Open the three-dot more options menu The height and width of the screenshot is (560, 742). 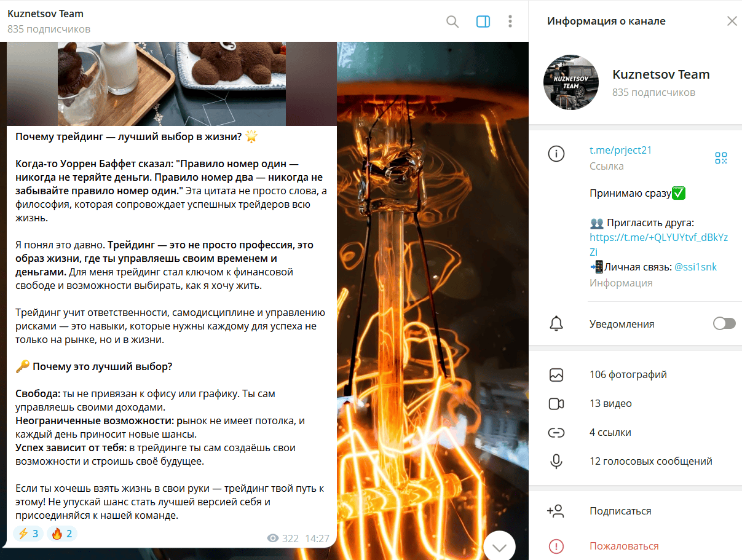(510, 22)
